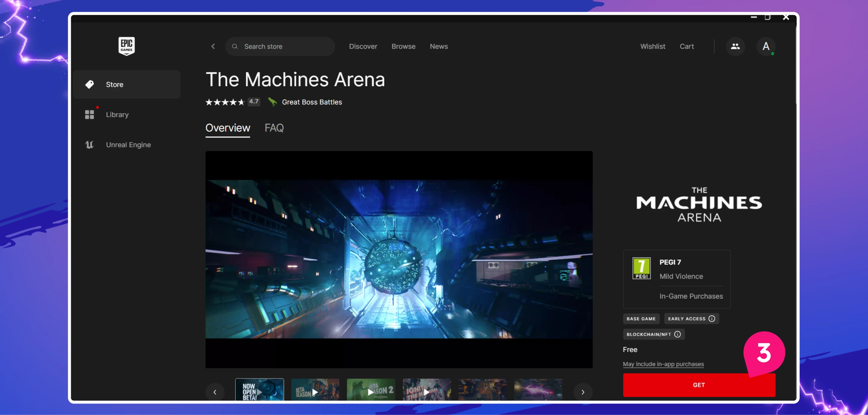Image resolution: width=868 pixels, height=415 pixels.
Task: Open the Library sidebar section
Action: [126, 115]
